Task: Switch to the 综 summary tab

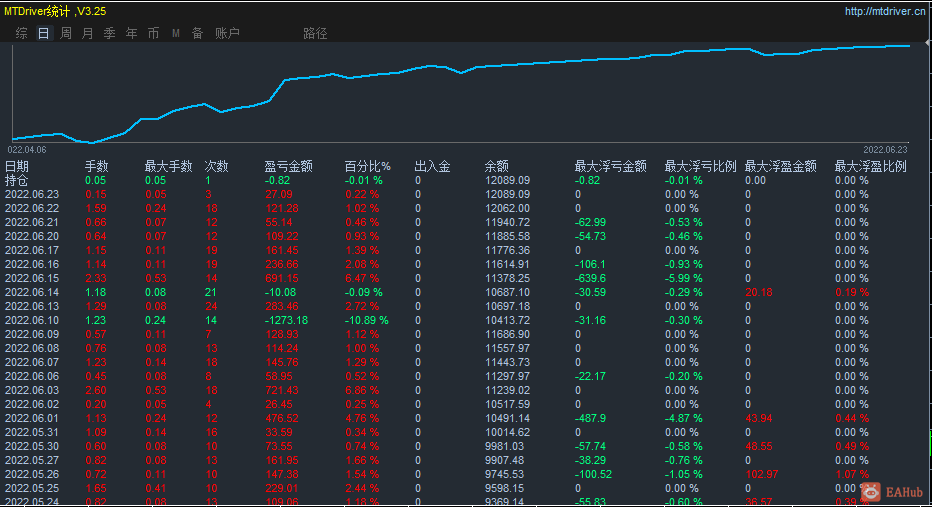Action: click(x=22, y=33)
